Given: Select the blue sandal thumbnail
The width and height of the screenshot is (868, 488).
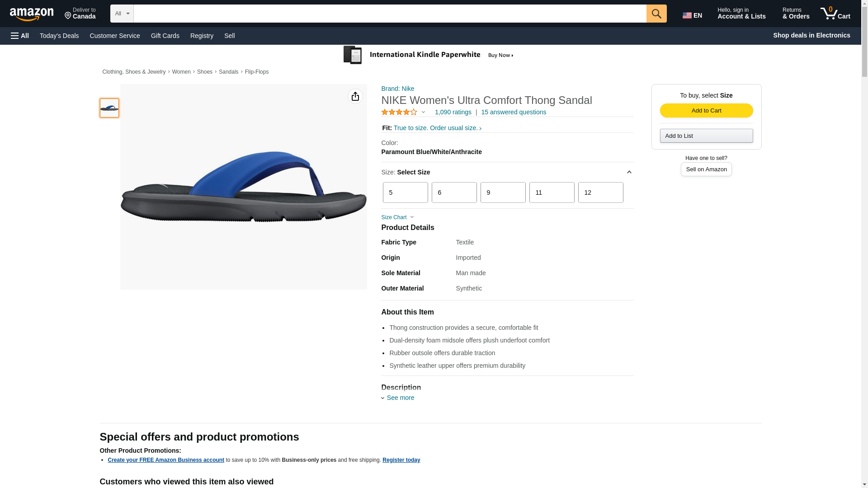Looking at the screenshot, I should tap(109, 108).
